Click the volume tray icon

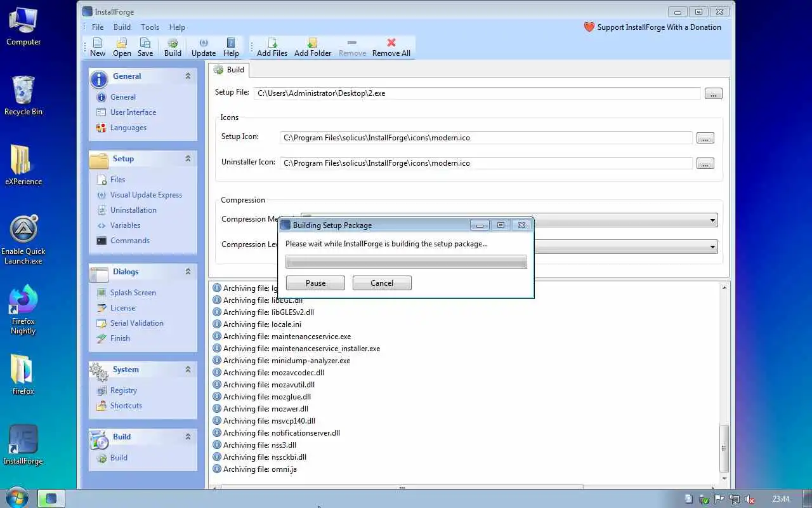[x=749, y=499]
